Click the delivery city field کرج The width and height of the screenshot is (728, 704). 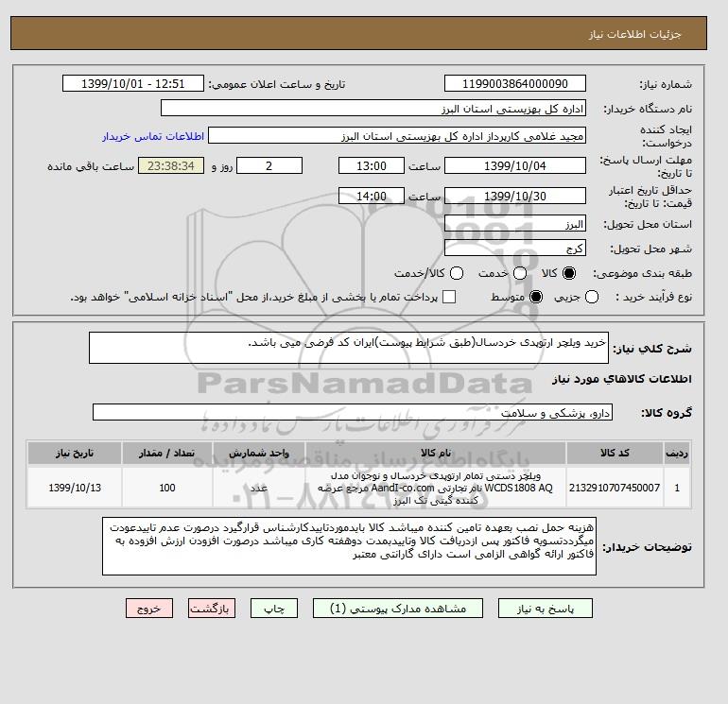point(515,249)
